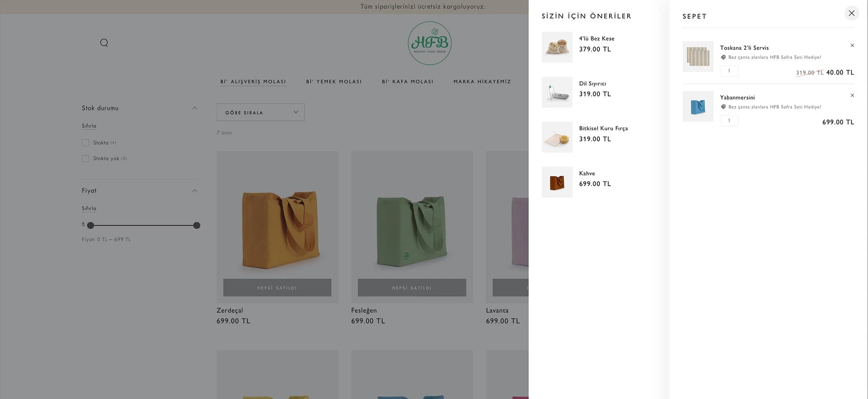
Task: Go to Marka Hikayemiz page
Action: (x=482, y=82)
